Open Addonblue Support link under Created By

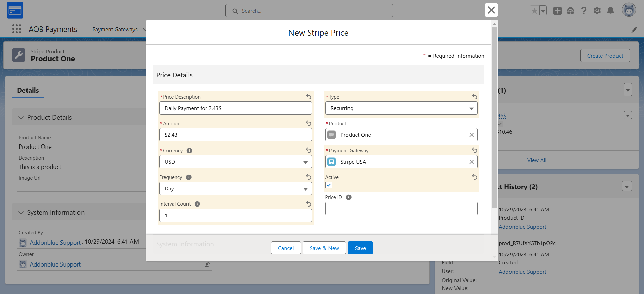pos(55,243)
